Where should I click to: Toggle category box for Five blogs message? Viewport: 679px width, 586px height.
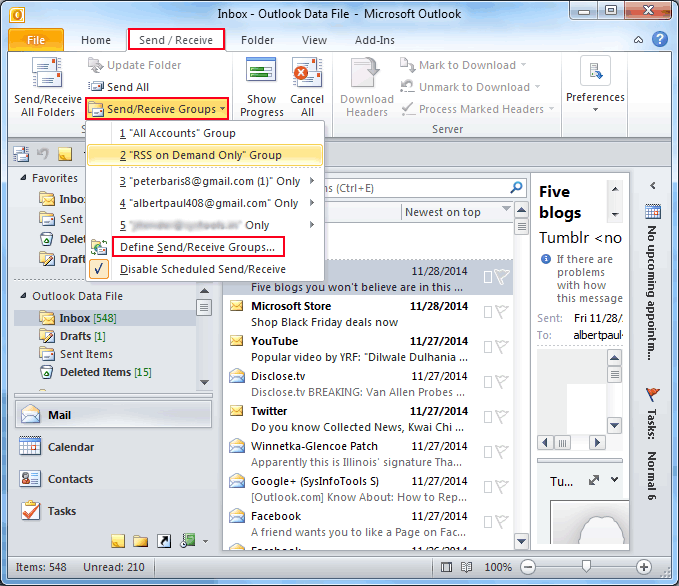coord(488,277)
